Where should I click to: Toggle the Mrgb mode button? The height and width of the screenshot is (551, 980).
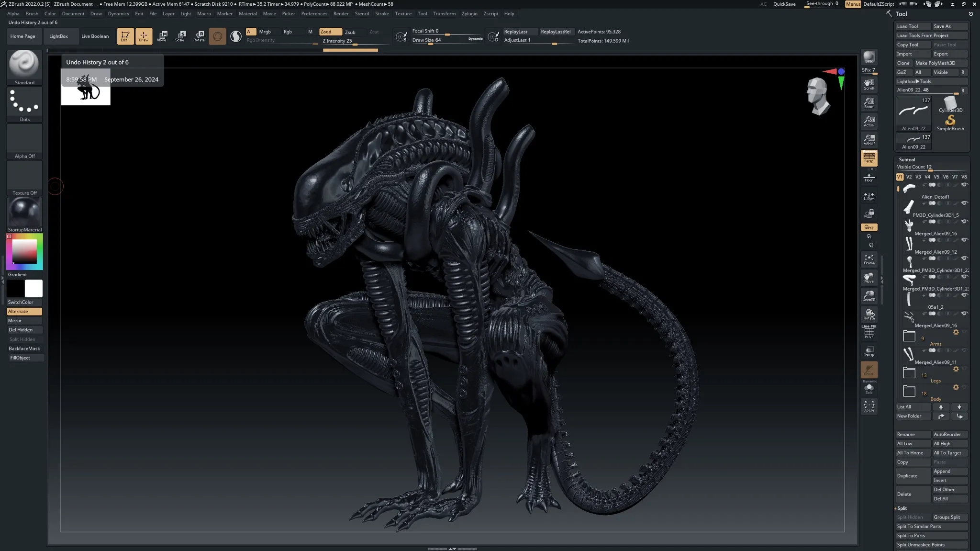265,32
